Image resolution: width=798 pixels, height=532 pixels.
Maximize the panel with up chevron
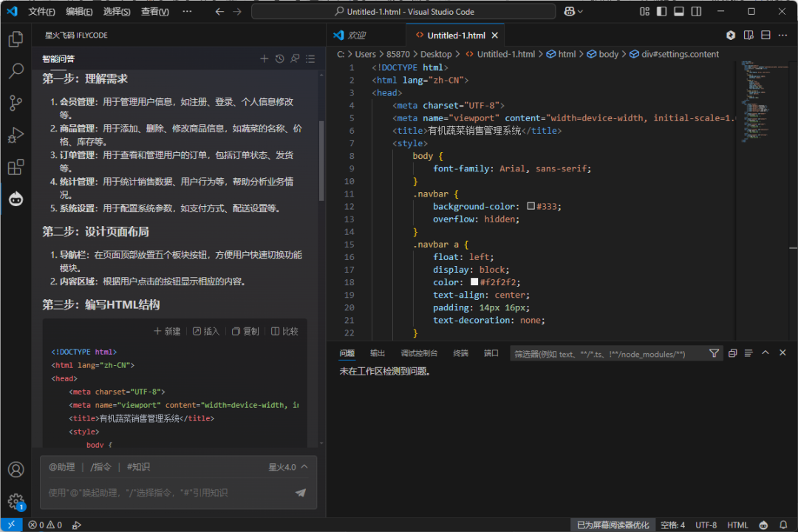pos(765,352)
